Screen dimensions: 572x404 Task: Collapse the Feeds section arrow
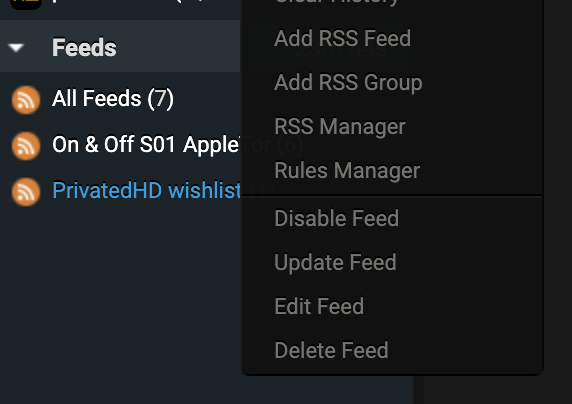[x=16, y=47]
